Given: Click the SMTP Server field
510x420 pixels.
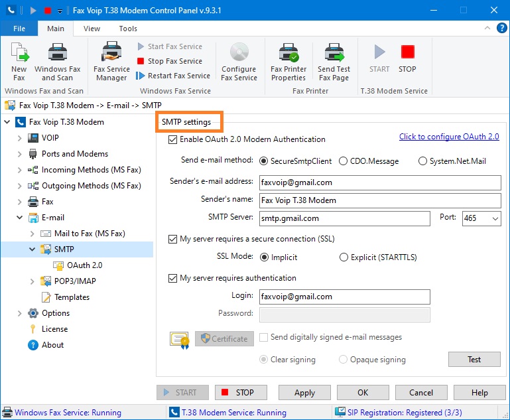Looking at the screenshot, I should [344, 218].
